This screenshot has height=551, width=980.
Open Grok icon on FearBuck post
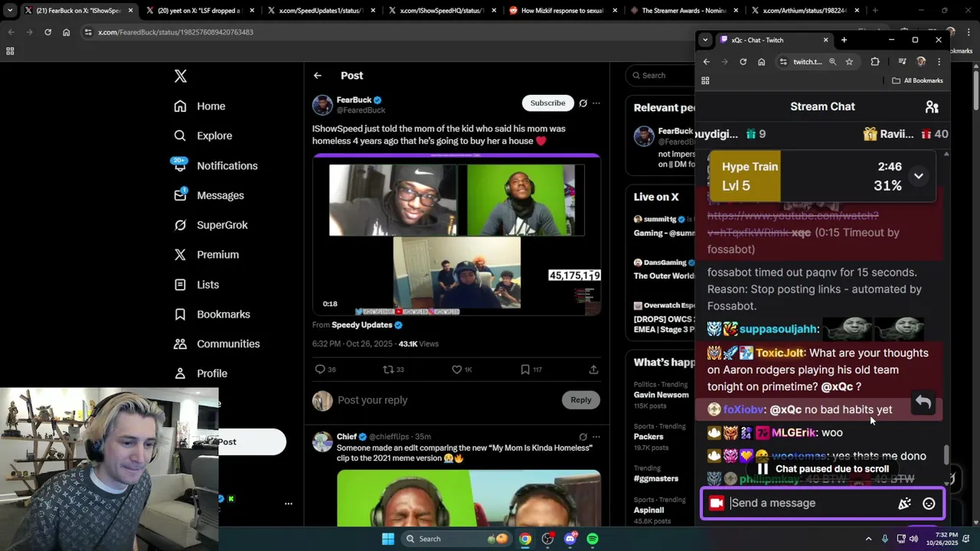pos(583,103)
